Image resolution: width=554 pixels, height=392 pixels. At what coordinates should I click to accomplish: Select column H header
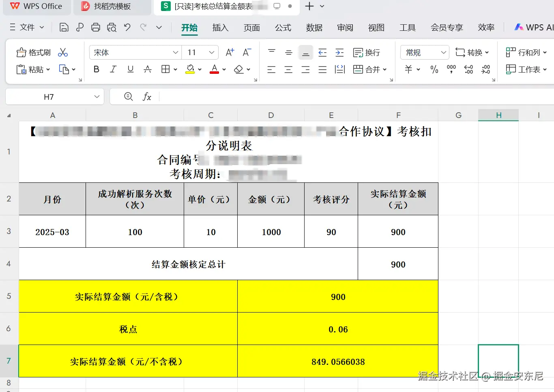498,115
